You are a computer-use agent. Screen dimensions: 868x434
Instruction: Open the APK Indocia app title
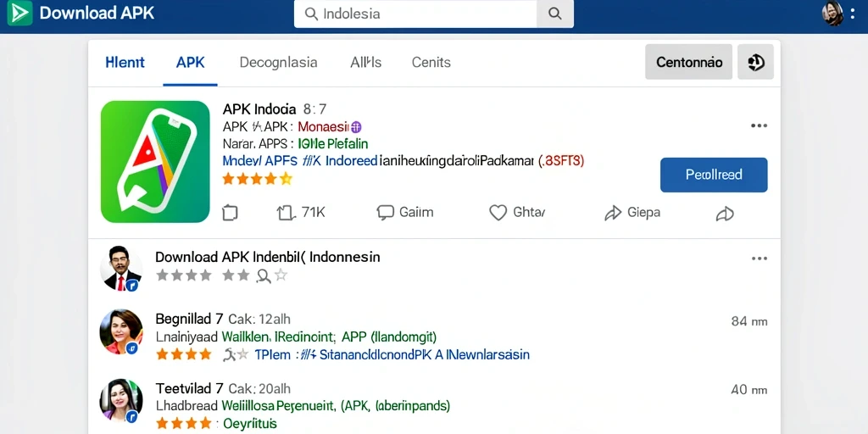pos(259,109)
